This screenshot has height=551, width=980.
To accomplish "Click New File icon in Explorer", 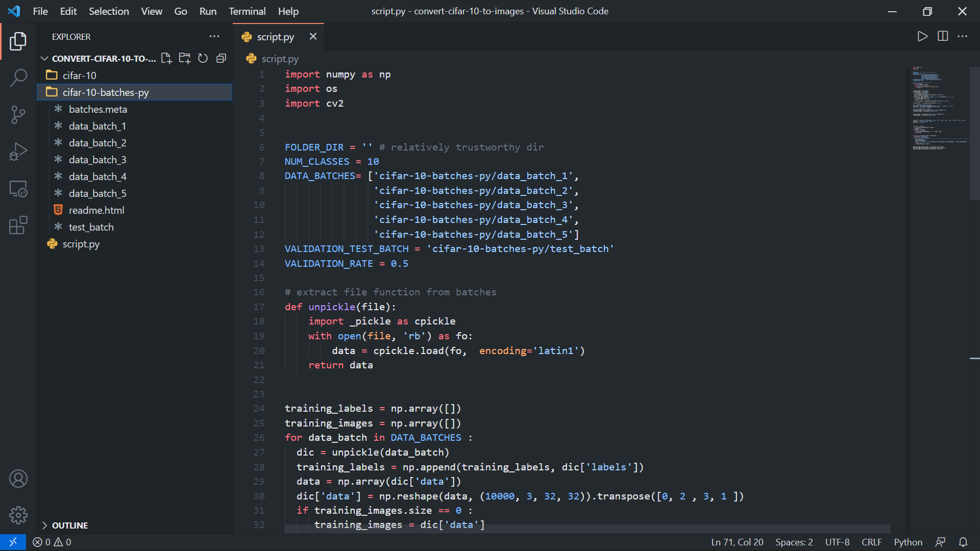I will pyautogui.click(x=166, y=58).
